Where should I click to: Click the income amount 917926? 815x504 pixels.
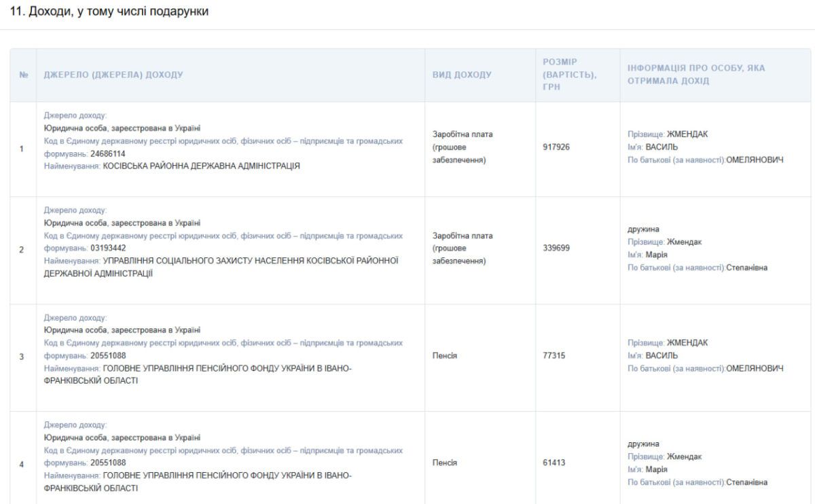556,147
